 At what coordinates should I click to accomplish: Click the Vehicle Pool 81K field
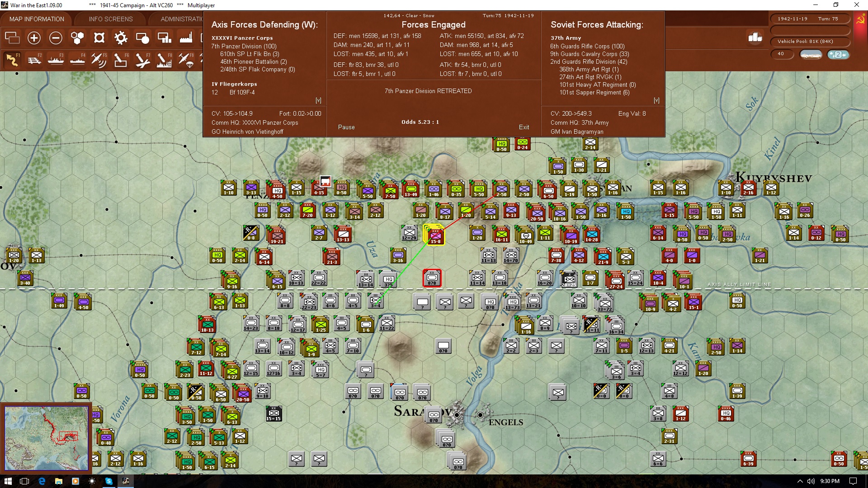click(810, 42)
